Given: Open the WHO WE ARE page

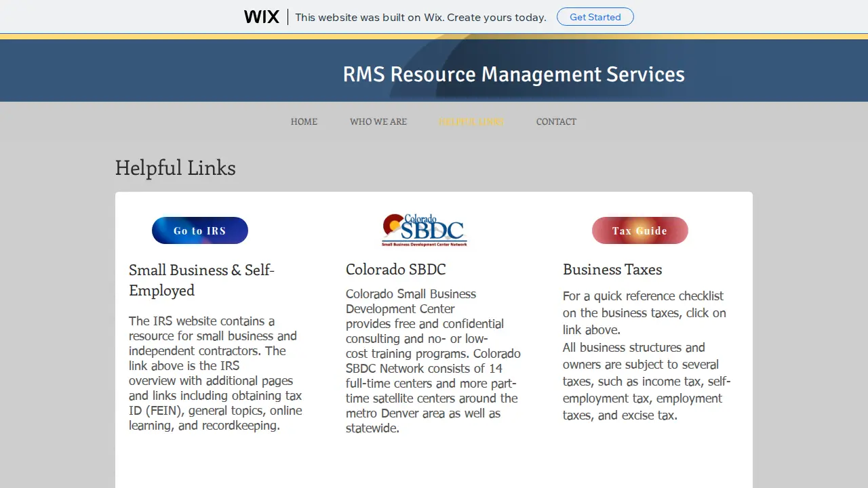Looking at the screenshot, I should [x=378, y=122].
